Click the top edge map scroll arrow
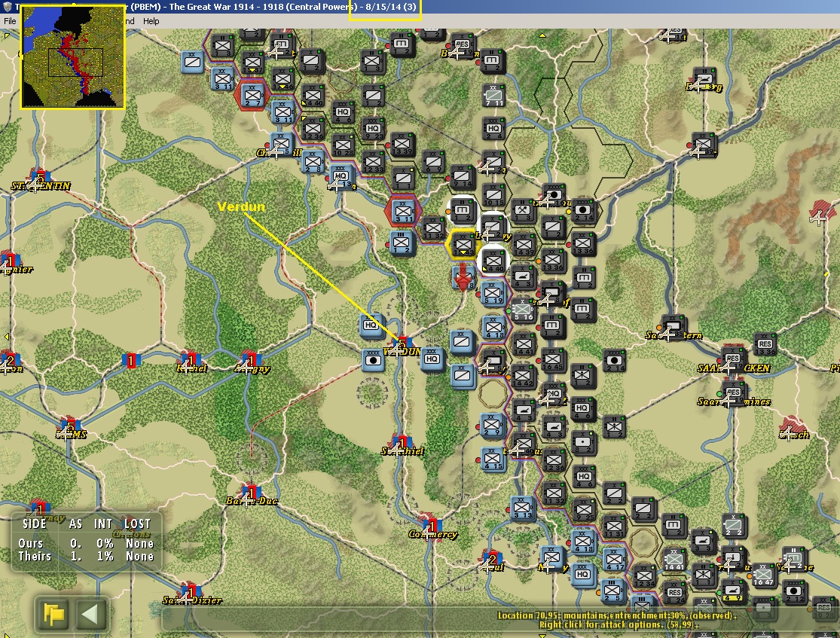The image size is (840, 638). pyautogui.click(x=542, y=35)
